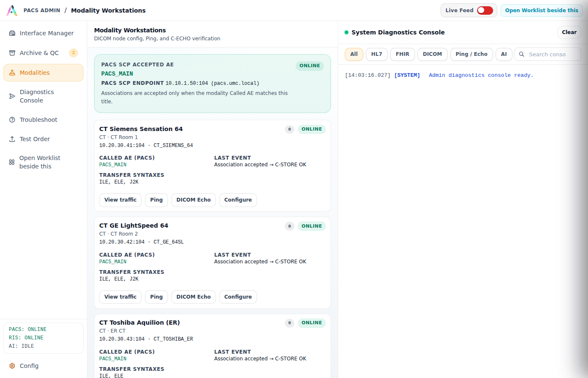
Task: Filter console by FHIR
Action: [402, 54]
